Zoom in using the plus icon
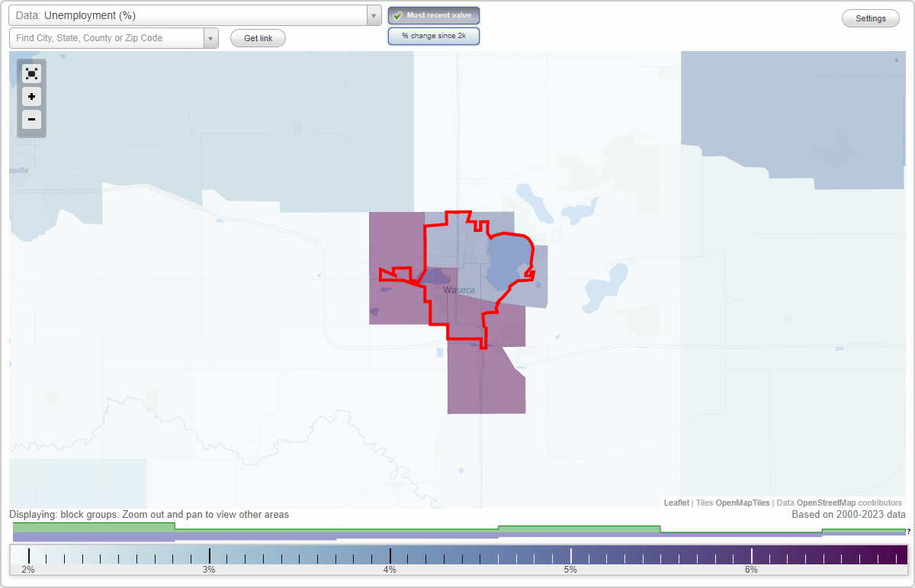 click(31, 97)
